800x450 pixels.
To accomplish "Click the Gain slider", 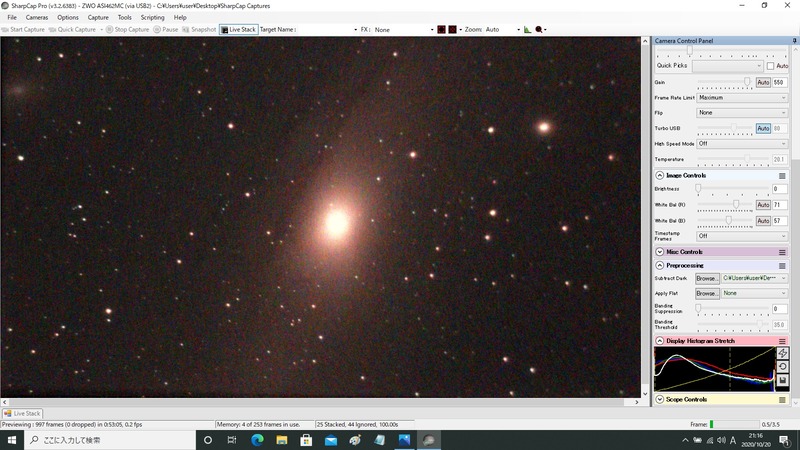I will (724, 82).
